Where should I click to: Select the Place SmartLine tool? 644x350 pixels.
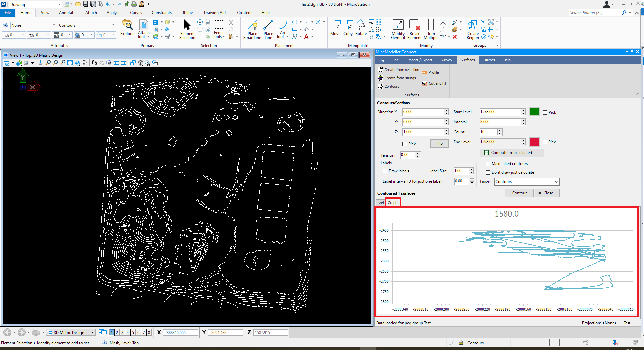pyautogui.click(x=252, y=29)
